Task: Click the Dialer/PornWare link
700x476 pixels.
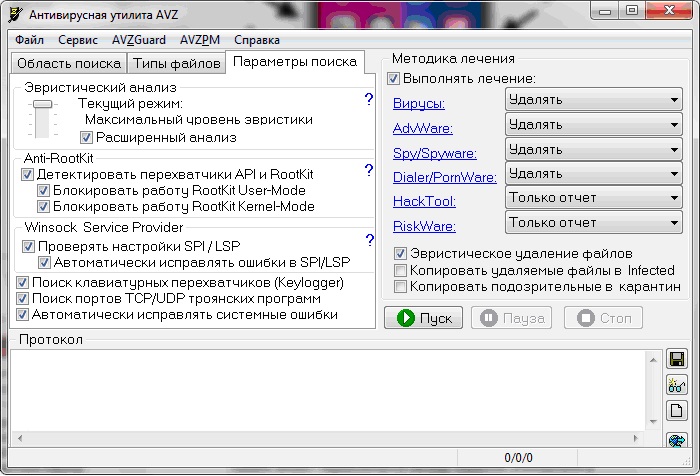Action: (x=445, y=177)
